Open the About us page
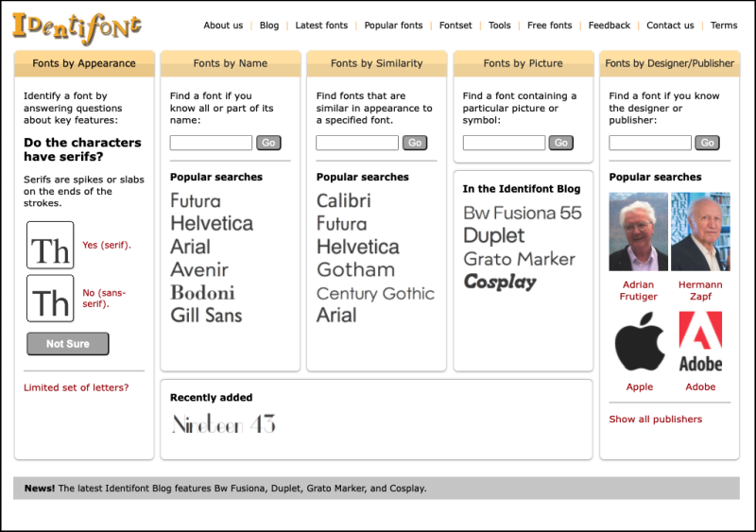Viewport: 756px width, 532px height. coord(223,26)
